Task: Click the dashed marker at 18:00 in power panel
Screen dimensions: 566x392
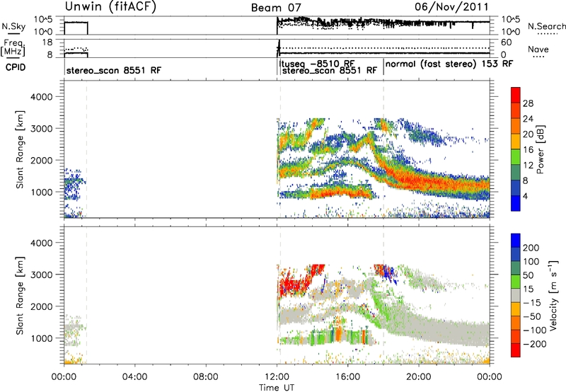Action: tap(383, 149)
